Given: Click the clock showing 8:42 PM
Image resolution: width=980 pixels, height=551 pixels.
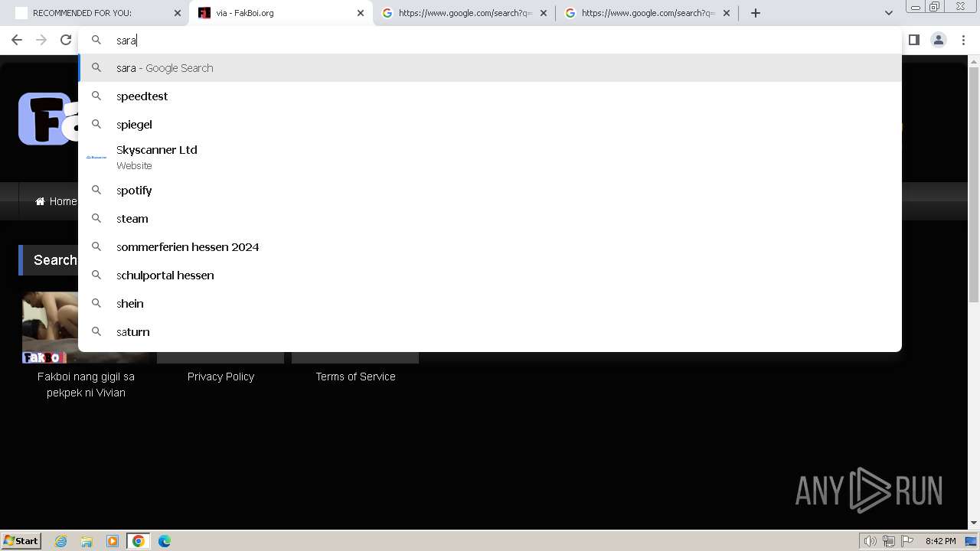Looking at the screenshot, I should (940, 541).
